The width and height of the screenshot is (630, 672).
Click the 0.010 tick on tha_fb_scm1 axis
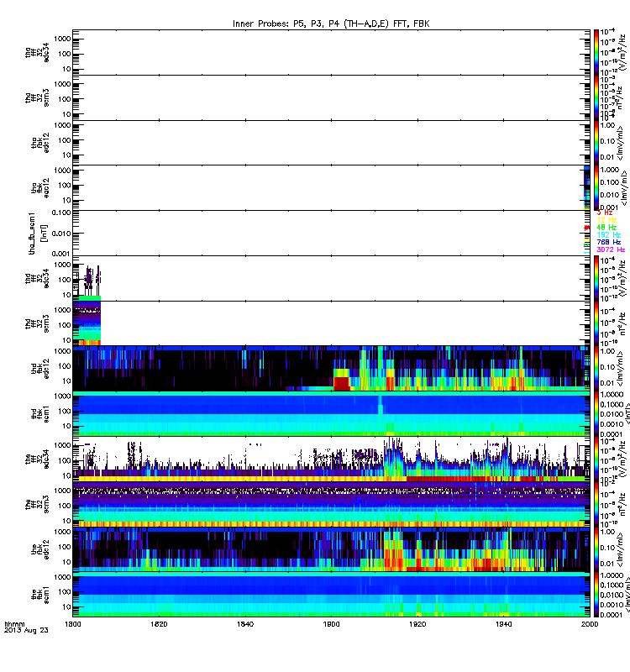61,234
